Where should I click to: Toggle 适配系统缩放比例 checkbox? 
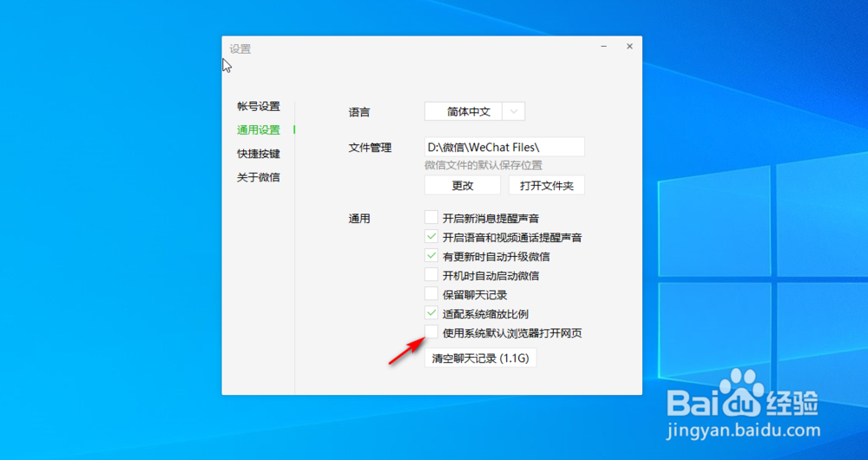pyautogui.click(x=431, y=312)
